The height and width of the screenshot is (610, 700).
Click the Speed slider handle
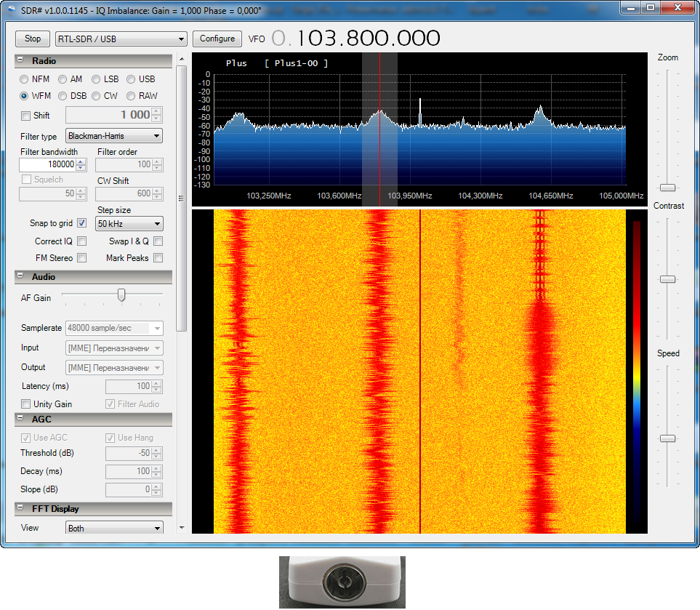tap(667, 438)
